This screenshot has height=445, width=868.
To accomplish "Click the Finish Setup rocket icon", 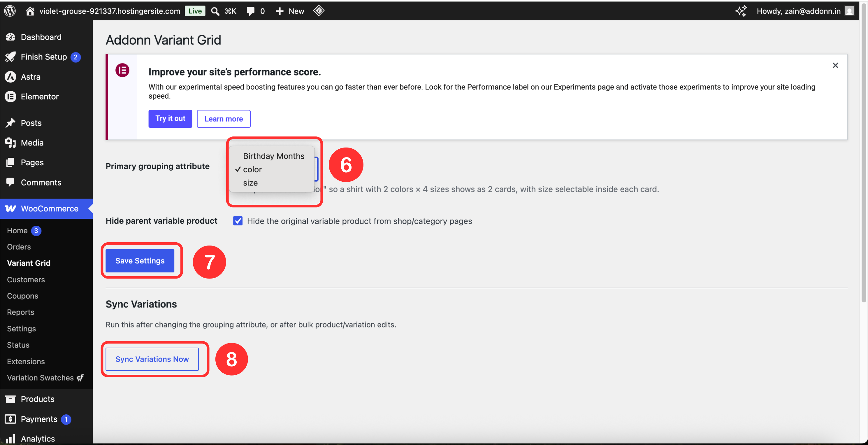I will [10, 57].
